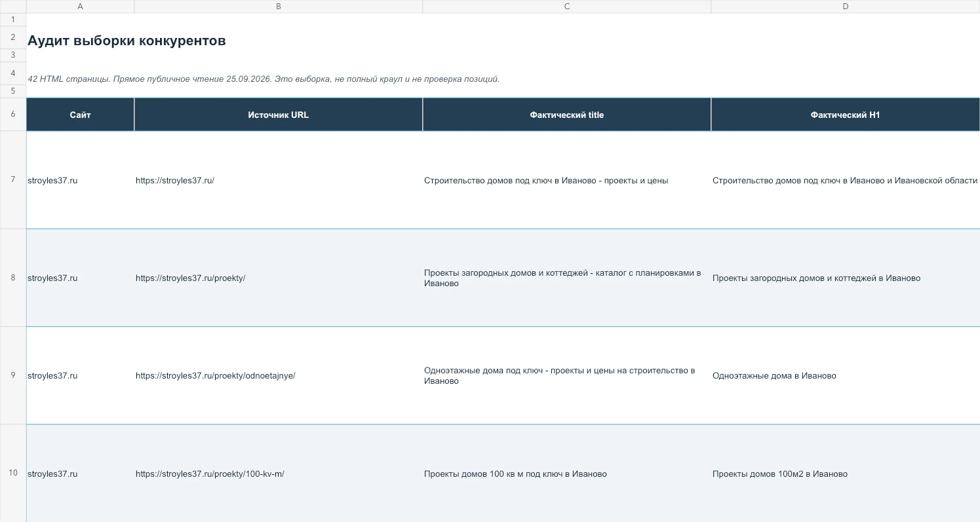Click the '42 HTML страницы' note cell

264,79
